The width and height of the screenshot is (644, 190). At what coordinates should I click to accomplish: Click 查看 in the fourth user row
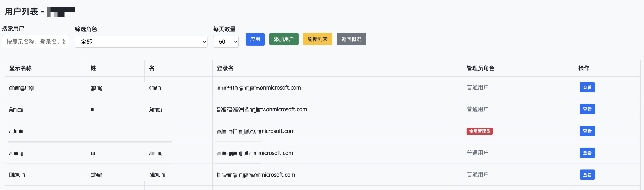coord(587,153)
